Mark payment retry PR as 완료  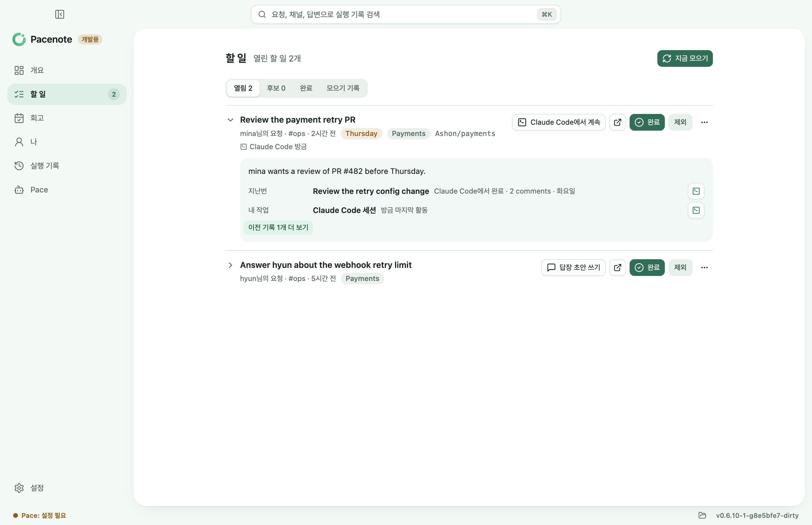click(x=647, y=122)
